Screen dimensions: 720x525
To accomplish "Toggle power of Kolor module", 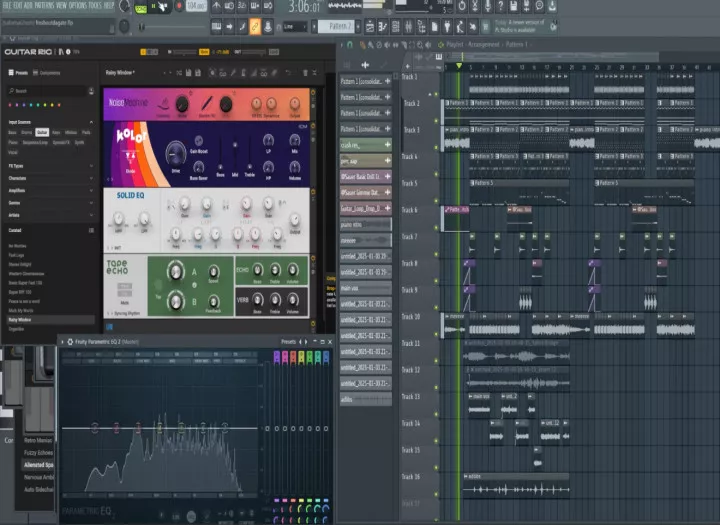I will tap(313, 126).
